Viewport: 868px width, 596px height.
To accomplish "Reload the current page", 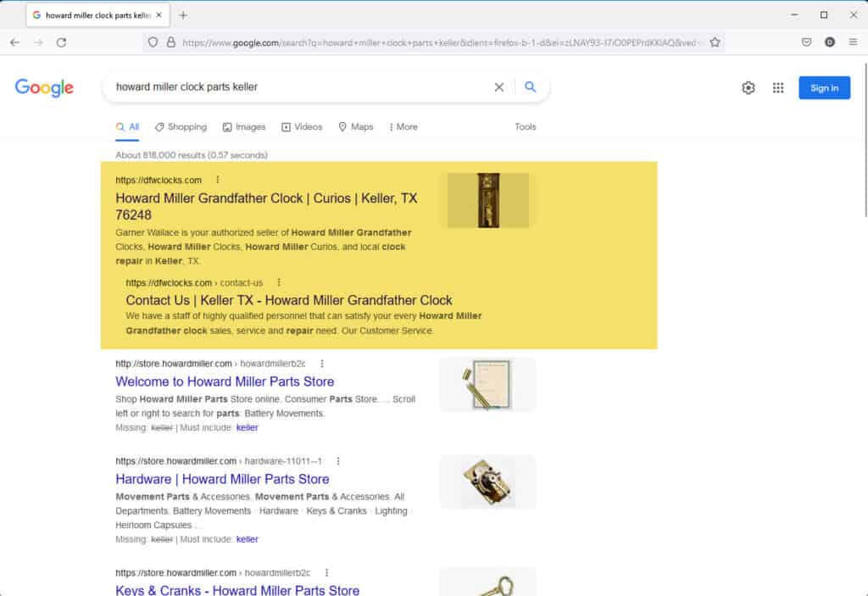I will click(61, 42).
